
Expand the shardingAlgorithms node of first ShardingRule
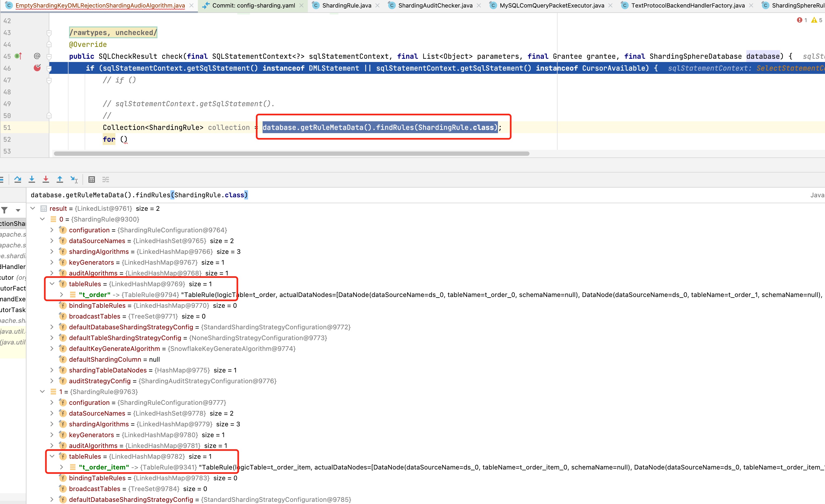coord(52,251)
